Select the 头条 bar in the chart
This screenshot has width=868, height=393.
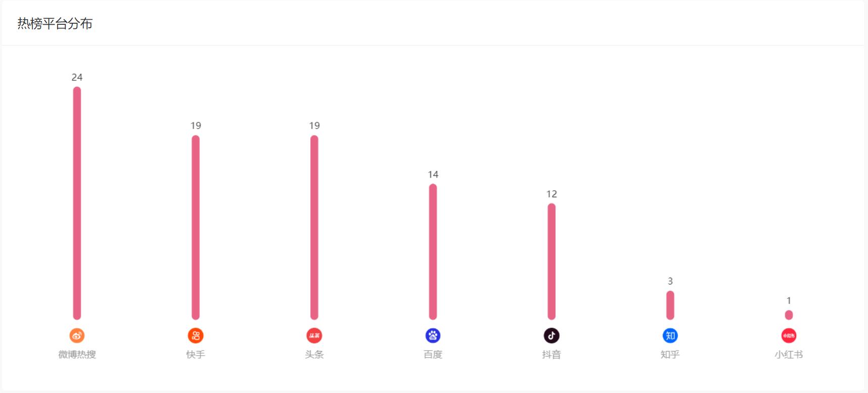point(314,228)
